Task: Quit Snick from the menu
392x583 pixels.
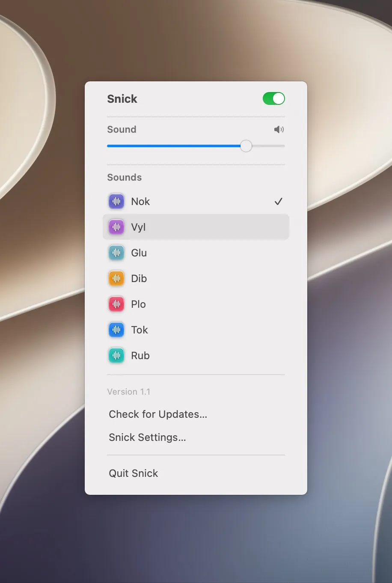Action: click(134, 473)
